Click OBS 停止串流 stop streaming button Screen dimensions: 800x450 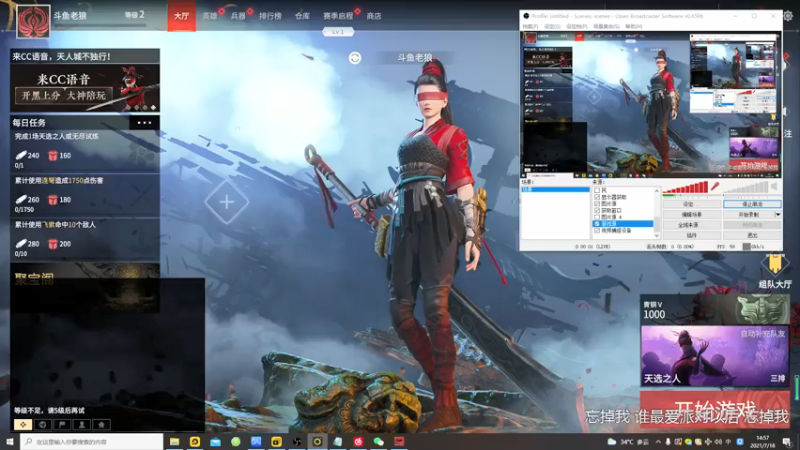click(752, 204)
